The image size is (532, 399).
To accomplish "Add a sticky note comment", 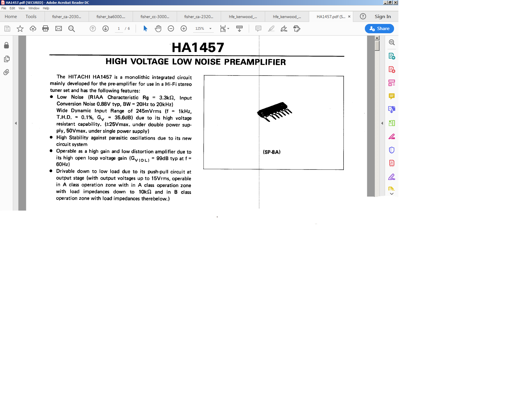I will pos(258,29).
